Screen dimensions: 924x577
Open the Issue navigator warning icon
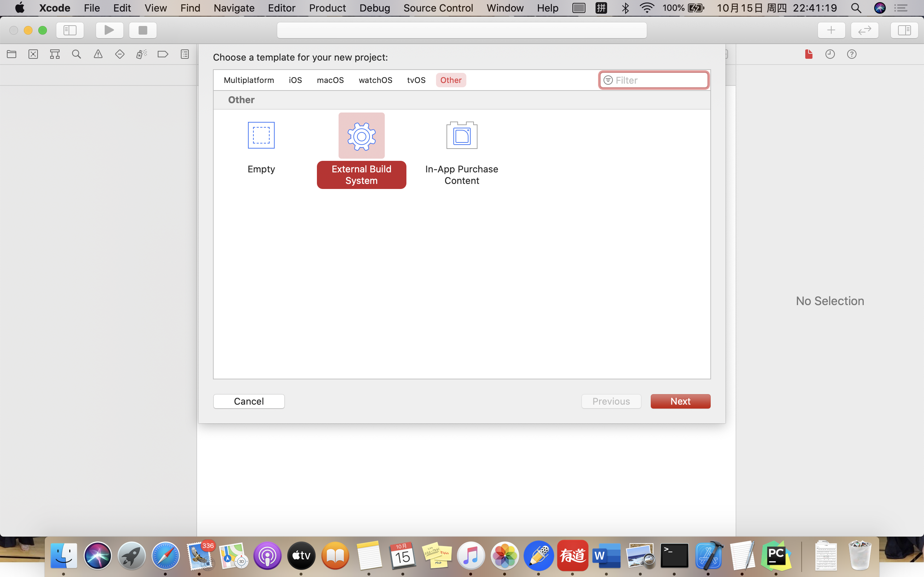pyautogui.click(x=98, y=54)
